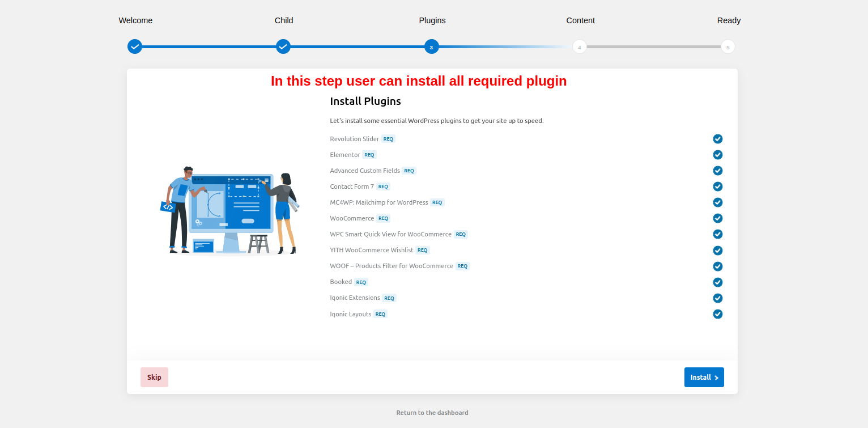Click the Skip button
This screenshot has width=868, height=428.
pyautogui.click(x=154, y=378)
